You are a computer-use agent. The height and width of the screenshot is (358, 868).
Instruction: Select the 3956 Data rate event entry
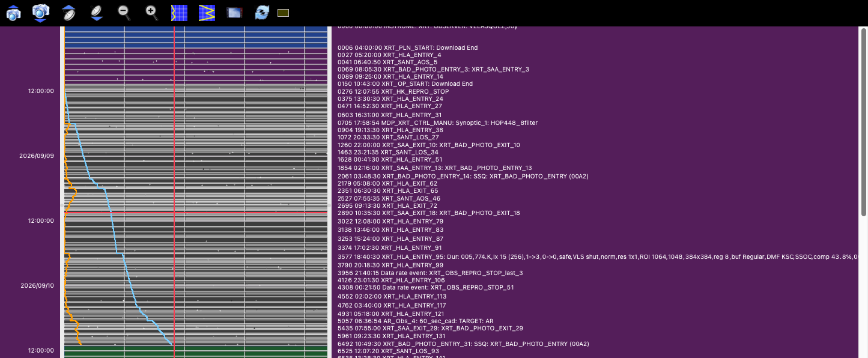[430, 273]
